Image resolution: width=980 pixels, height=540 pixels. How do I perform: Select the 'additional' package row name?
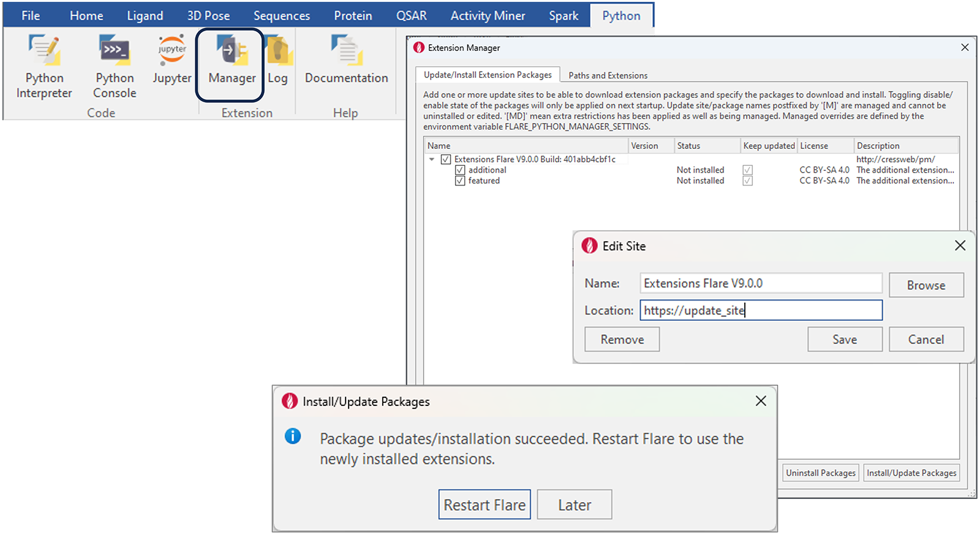488,170
